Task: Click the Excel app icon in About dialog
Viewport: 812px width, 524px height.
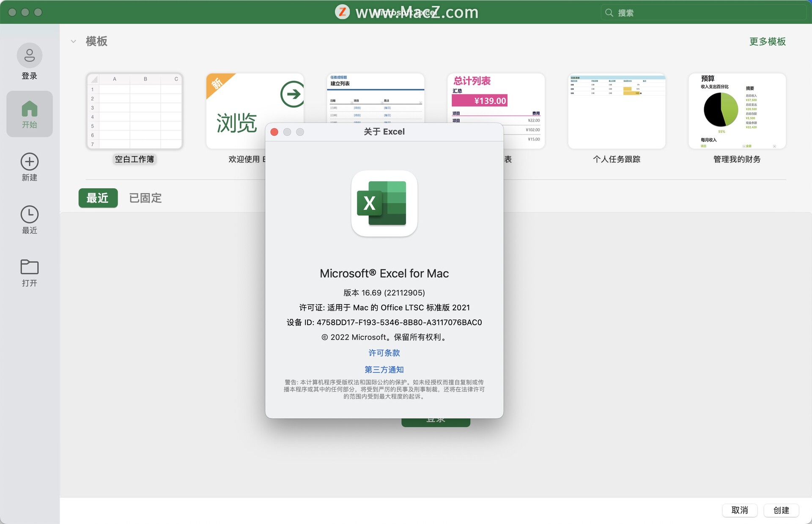Action: (x=384, y=203)
